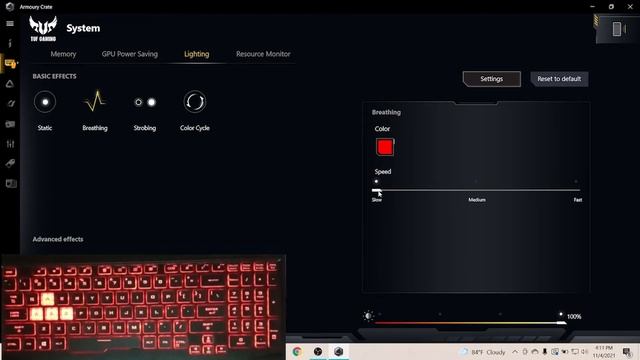Click the keyboard webcam overlay thumbnail
The height and width of the screenshot is (360, 640).
coord(143,307)
